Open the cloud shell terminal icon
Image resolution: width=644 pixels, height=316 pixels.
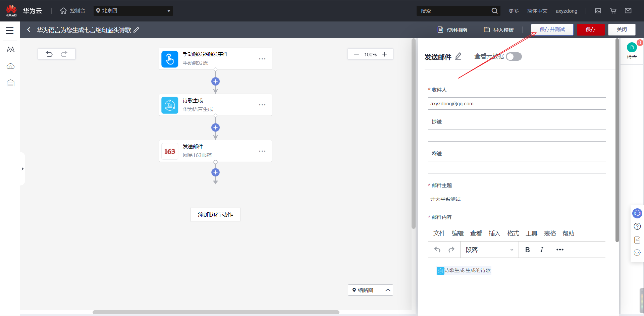tap(598, 11)
